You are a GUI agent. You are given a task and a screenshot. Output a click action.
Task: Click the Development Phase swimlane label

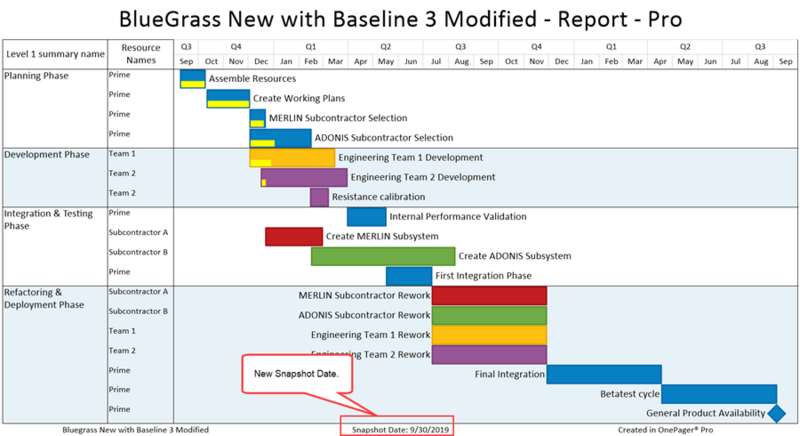pos(47,155)
